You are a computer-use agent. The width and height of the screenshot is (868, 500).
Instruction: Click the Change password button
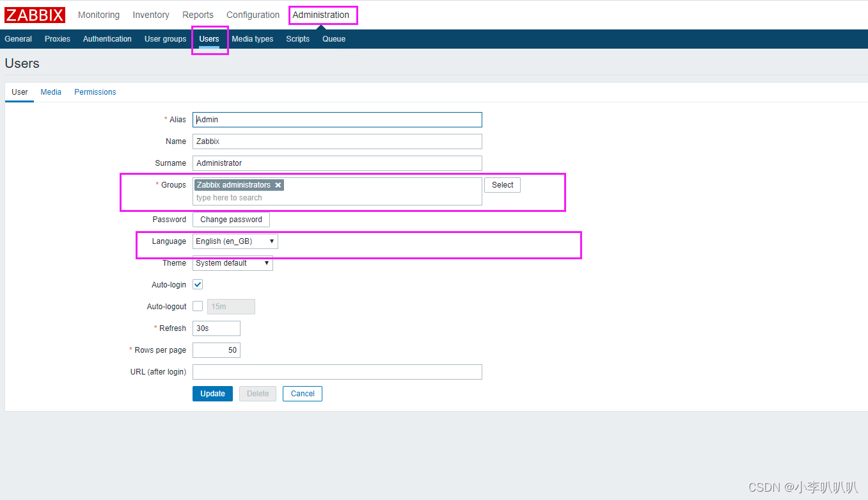[x=231, y=220]
